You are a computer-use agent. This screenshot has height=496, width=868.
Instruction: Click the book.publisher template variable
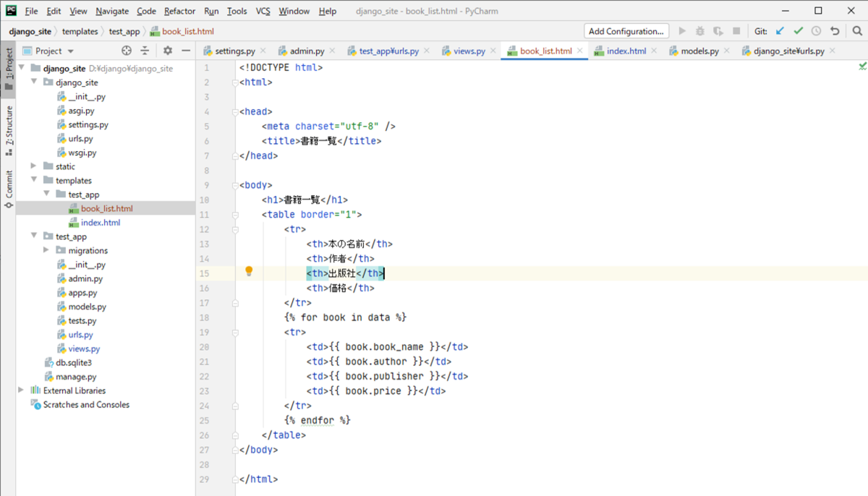[385, 376]
